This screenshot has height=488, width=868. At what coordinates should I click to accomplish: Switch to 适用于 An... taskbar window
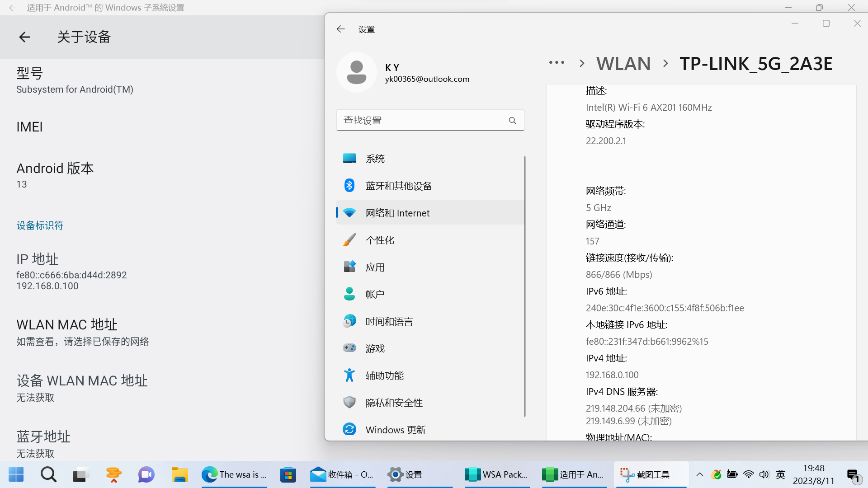coord(574,474)
